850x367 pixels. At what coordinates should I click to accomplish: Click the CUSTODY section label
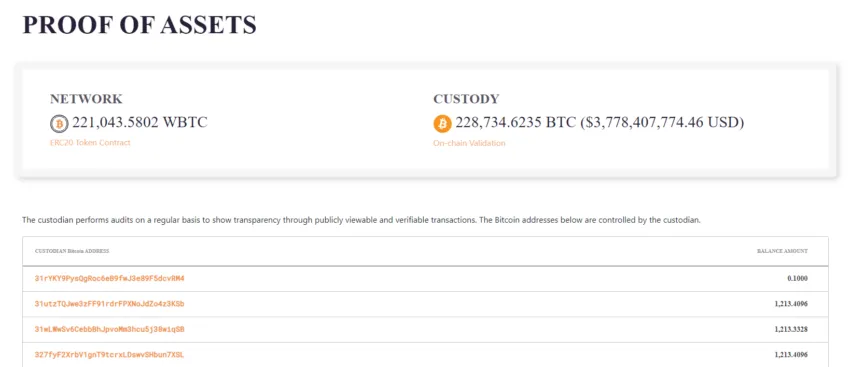click(x=466, y=99)
